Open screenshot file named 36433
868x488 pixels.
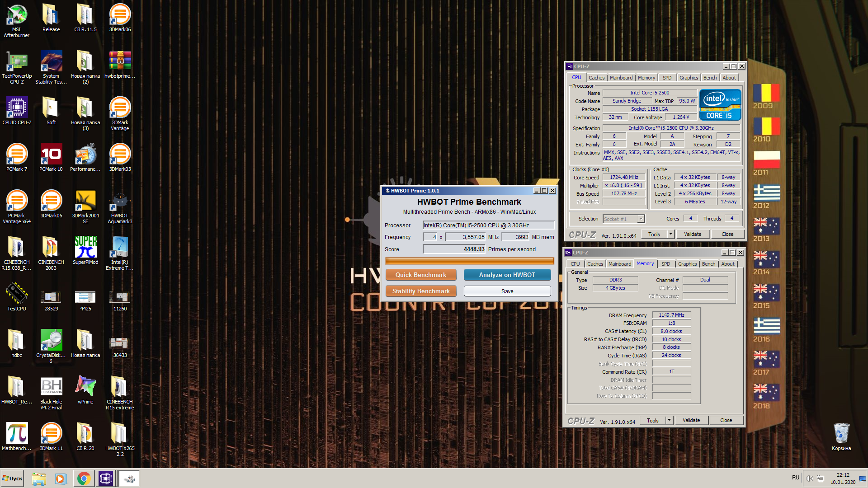tap(120, 347)
